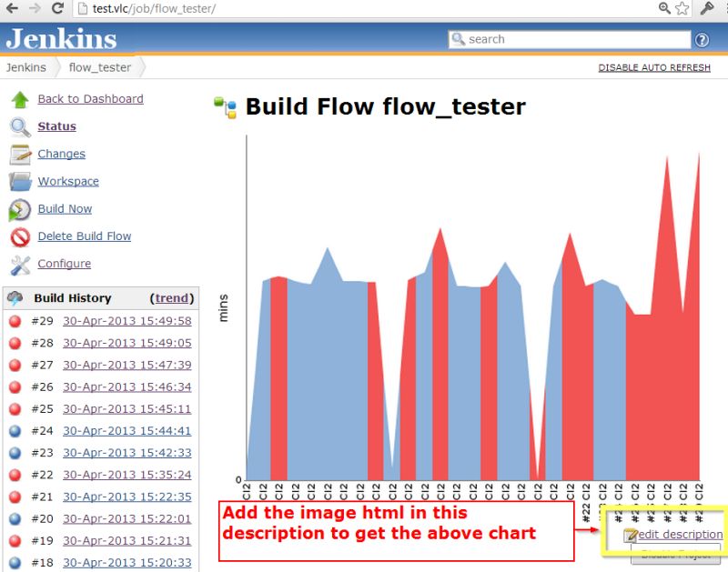Screen dimensions: 728x572
Task: Click the browser reload page icon
Action: click(56, 9)
